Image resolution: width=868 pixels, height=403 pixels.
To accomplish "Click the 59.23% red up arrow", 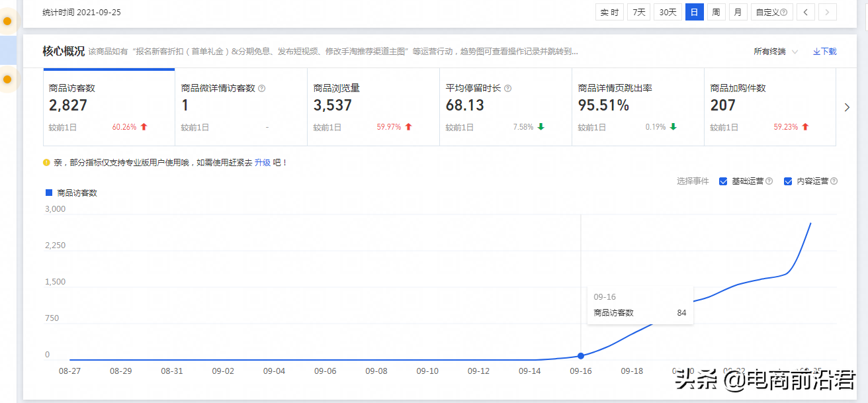I will (x=805, y=127).
